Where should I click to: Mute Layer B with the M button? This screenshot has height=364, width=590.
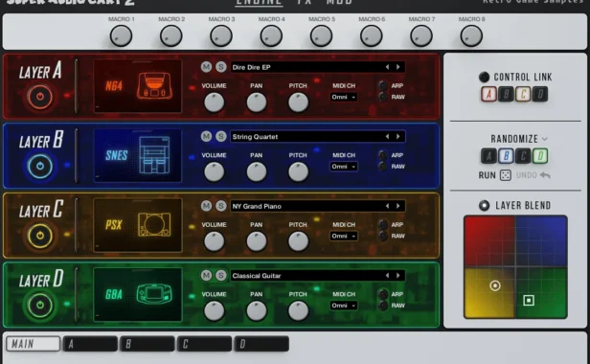[x=206, y=136]
